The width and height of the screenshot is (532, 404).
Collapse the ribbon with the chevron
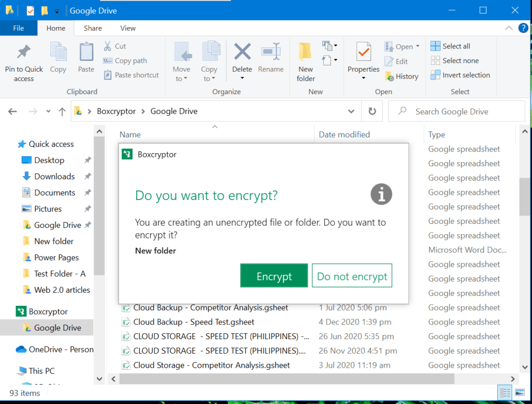pos(509,28)
